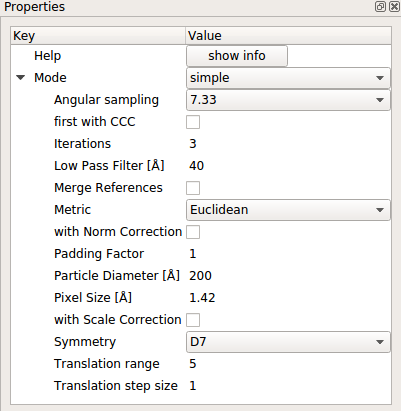401x411 pixels.
Task: Tick the with Scale Correction checkbox
Action: click(193, 320)
